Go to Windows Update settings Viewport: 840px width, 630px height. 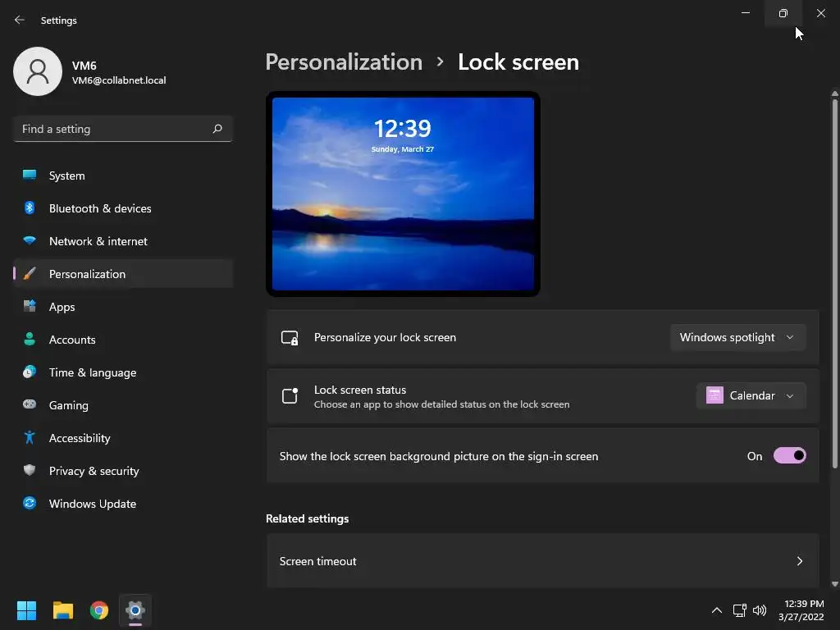[x=123, y=504]
